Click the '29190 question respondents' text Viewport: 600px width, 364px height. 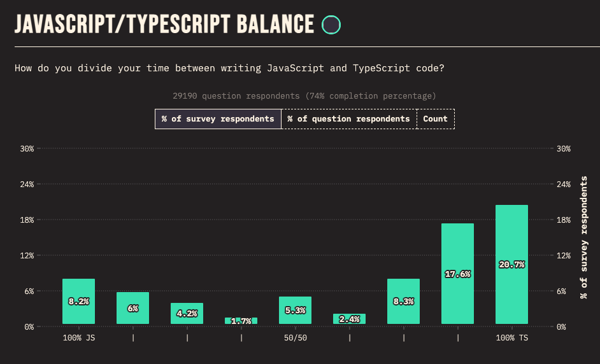(236, 96)
